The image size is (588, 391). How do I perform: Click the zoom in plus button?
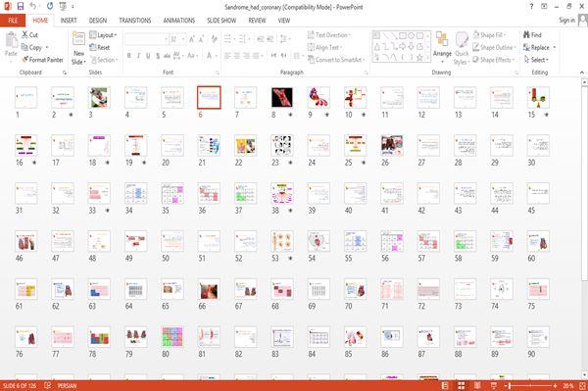click(555, 385)
